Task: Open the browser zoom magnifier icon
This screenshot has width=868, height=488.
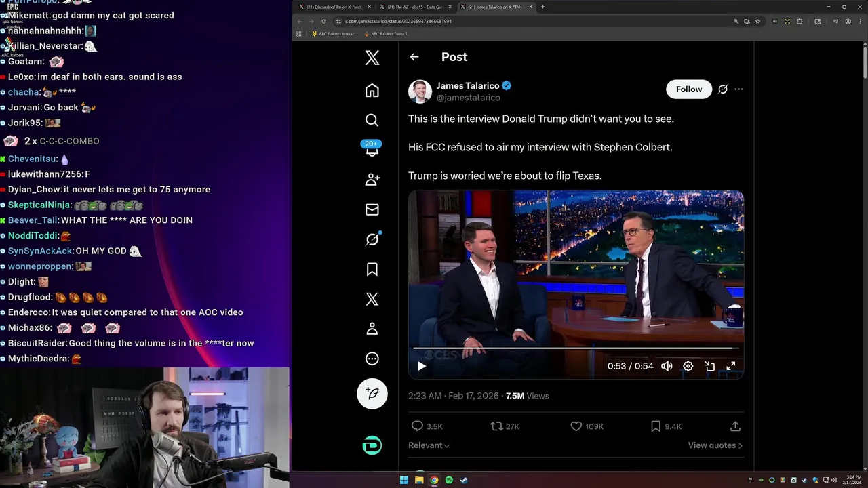Action: [736, 21]
